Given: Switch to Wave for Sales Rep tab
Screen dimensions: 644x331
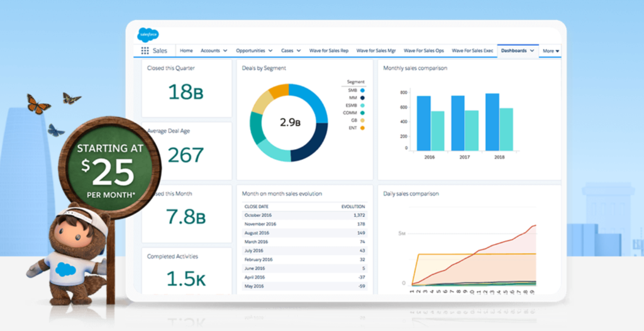Looking at the screenshot, I should [328, 50].
